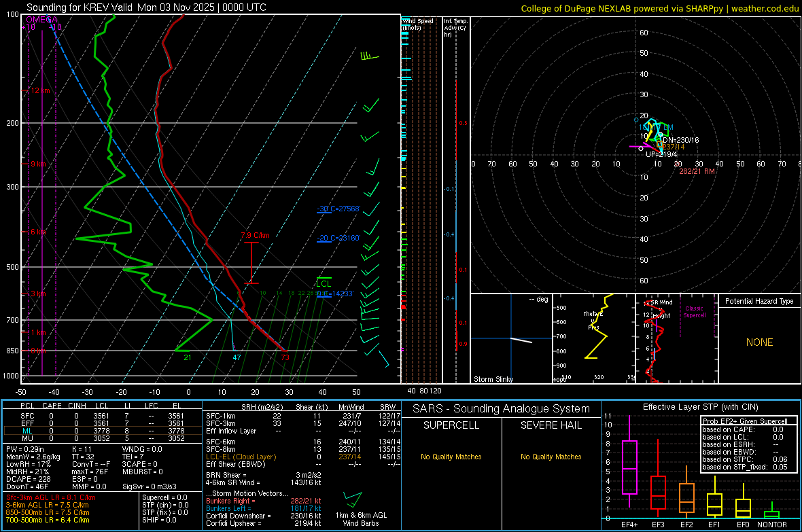
Task: Click the 1km & 6km AGL wind barb glyph
Action: (x=353, y=499)
